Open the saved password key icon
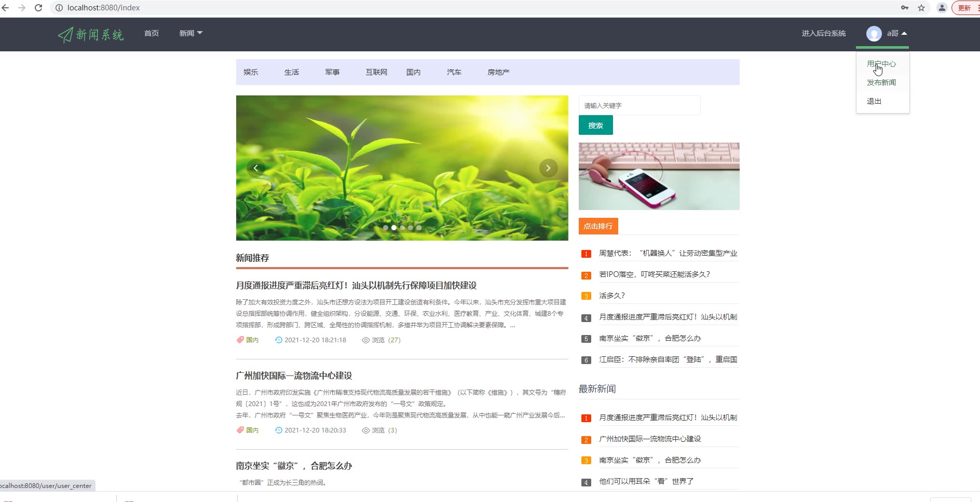Viewport: 980px width, 502px height. [x=905, y=8]
